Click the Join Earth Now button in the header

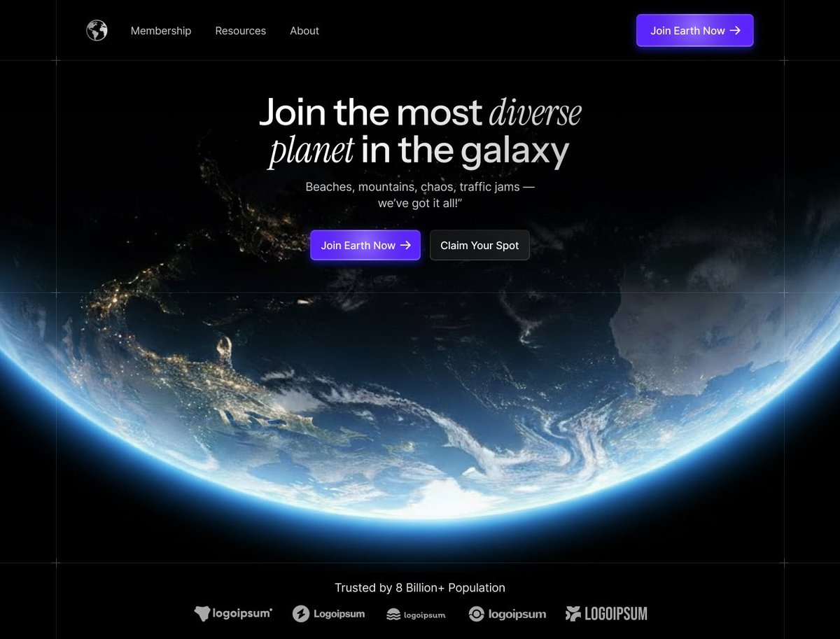[x=695, y=31]
